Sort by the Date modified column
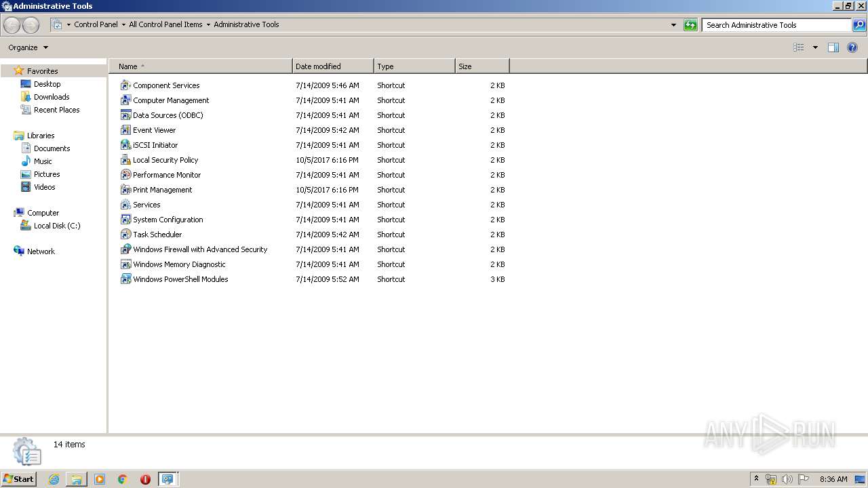 click(x=333, y=66)
